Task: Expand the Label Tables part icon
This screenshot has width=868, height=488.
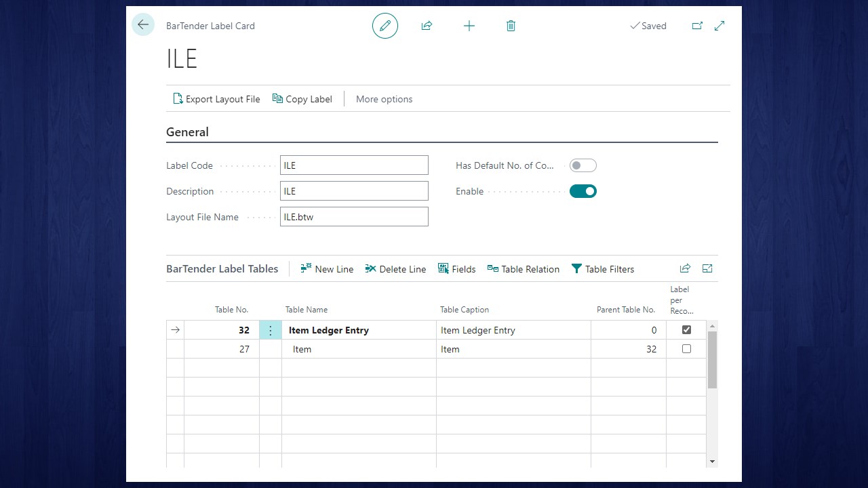Action: click(x=707, y=268)
